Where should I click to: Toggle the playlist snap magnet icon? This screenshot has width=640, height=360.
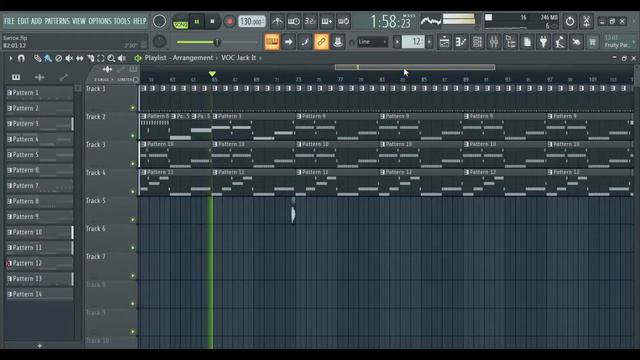coord(21,58)
